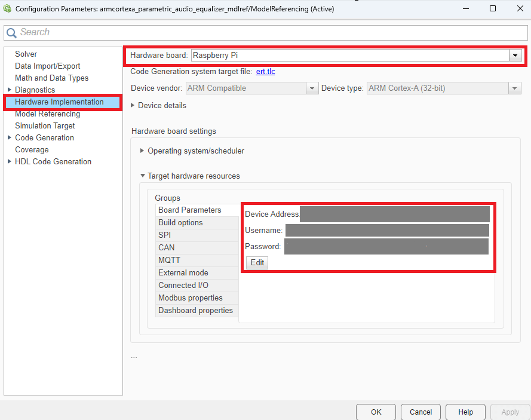Image resolution: width=531 pixels, height=420 pixels.
Task: Select Solver in the sidebar
Action: pos(26,54)
